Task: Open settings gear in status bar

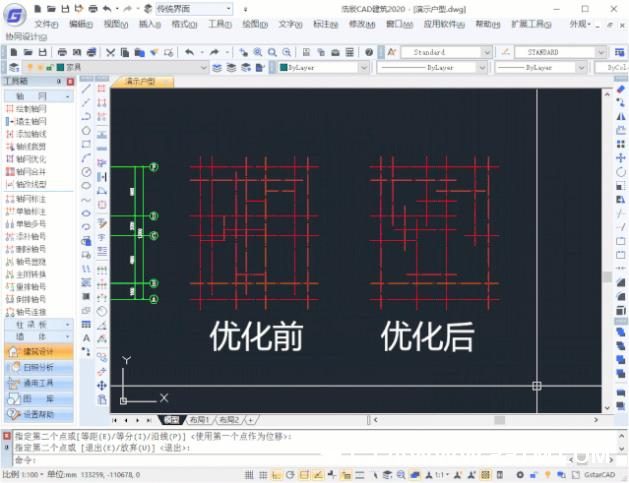Action: pos(519,475)
